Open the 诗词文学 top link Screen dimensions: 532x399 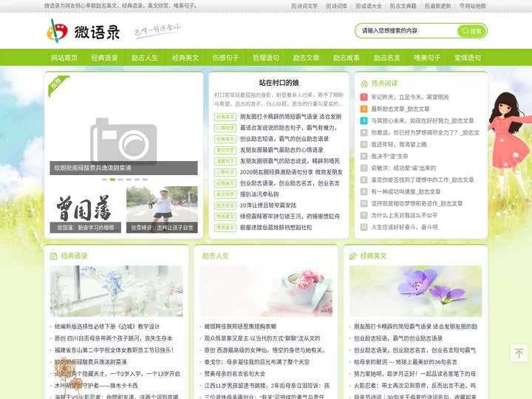coord(304,6)
